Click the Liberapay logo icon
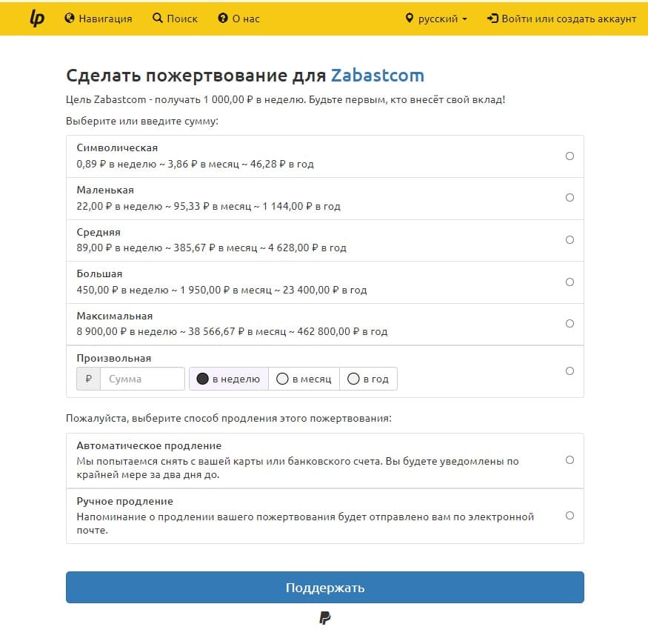 click(x=37, y=19)
